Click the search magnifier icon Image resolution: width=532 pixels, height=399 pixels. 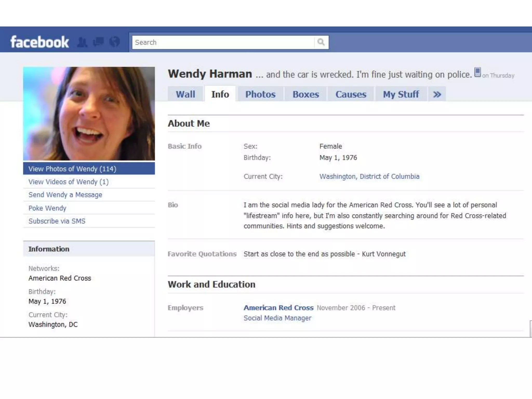click(321, 42)
